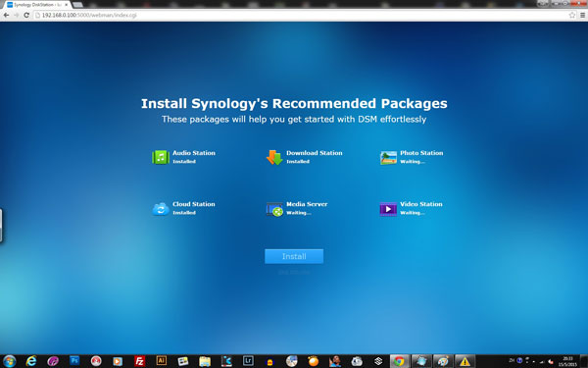Click the side panel handle on left edge
Image resolution: width=588 pixels, height=368 pixels.
[1, 226]
